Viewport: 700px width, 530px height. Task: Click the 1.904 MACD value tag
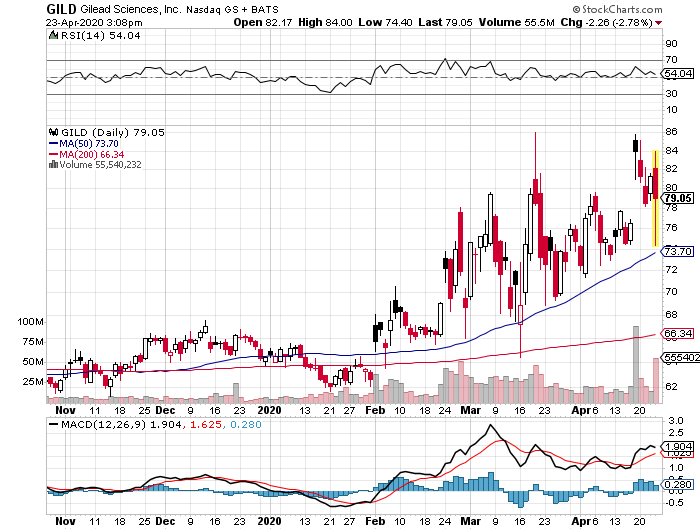coord(678,446)
